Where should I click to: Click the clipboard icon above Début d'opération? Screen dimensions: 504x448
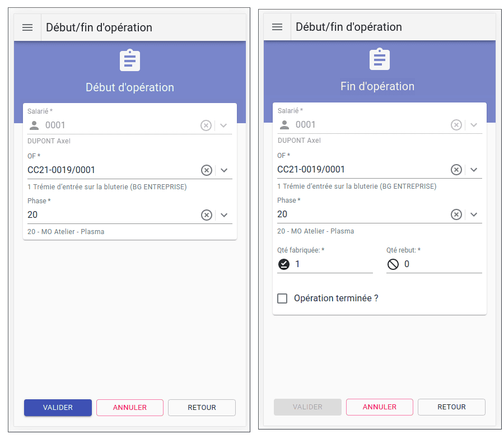coord(130,60)
